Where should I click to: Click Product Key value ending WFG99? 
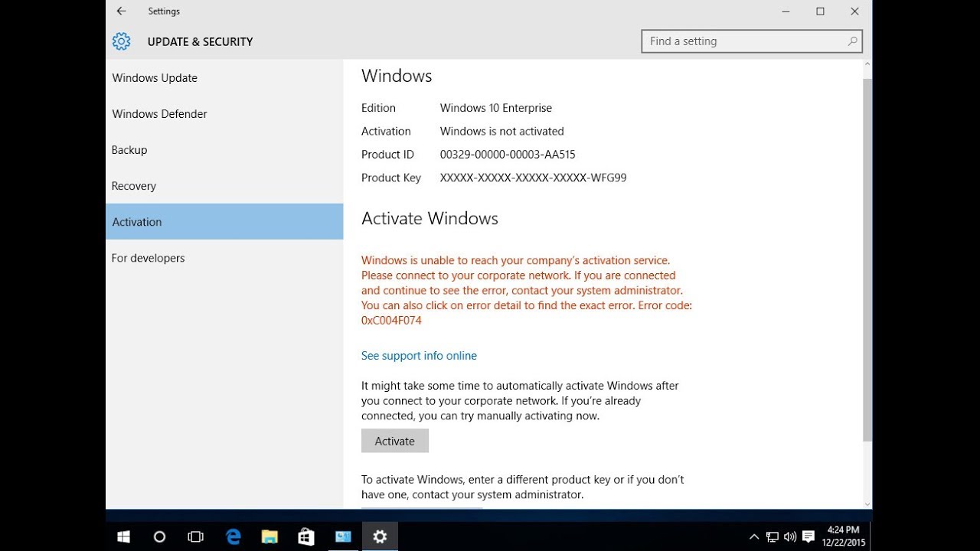point(534,178)
